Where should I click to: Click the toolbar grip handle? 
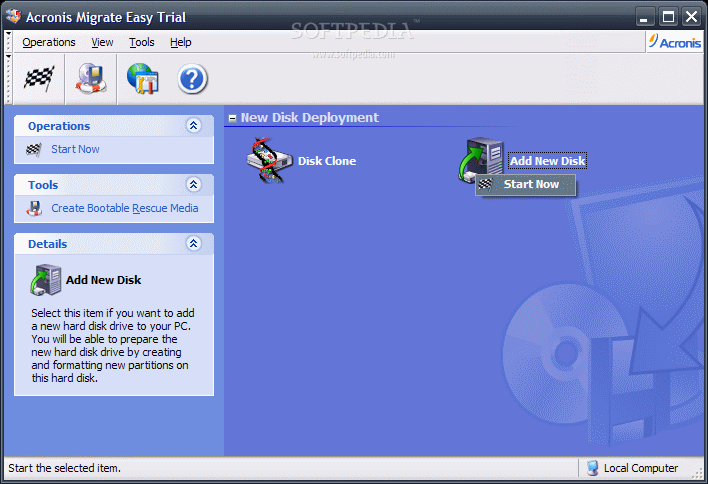[8, 79]
